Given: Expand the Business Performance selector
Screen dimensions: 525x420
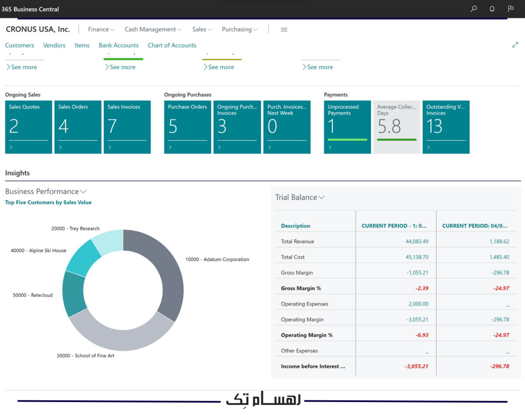Looking at the screenshot, I should [x=83, y=191].
